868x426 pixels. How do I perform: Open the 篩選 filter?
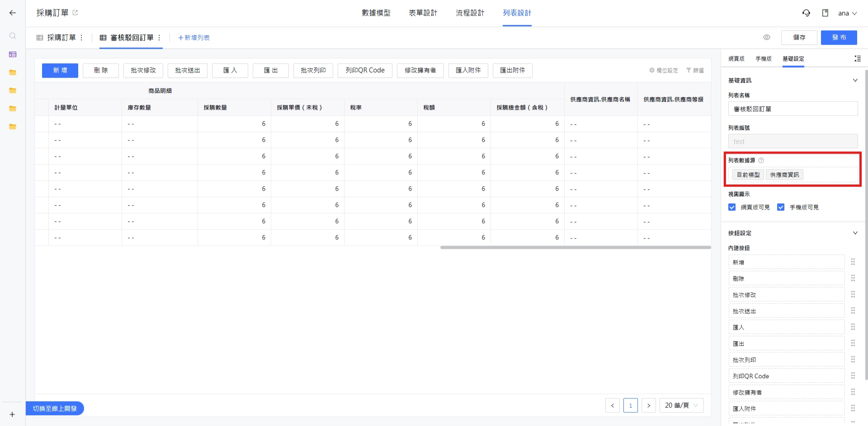tap(695, 70)
